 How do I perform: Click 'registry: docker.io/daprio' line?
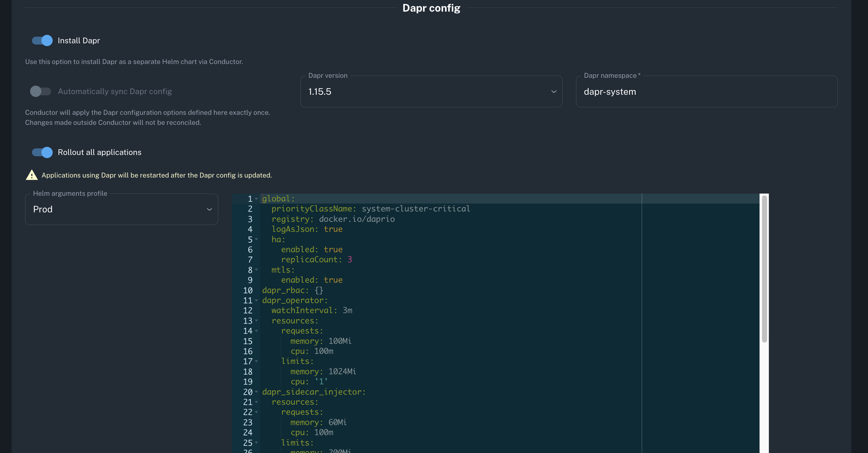pos(333,219)
